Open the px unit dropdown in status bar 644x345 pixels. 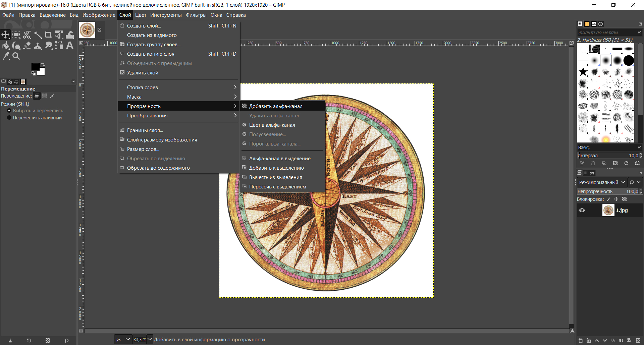pos(123,339)
